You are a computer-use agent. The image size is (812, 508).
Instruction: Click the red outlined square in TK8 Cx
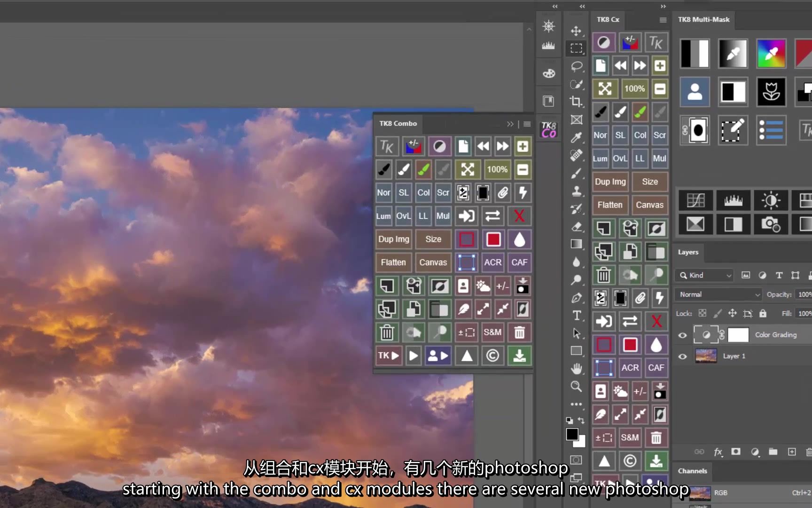[604, 345]
